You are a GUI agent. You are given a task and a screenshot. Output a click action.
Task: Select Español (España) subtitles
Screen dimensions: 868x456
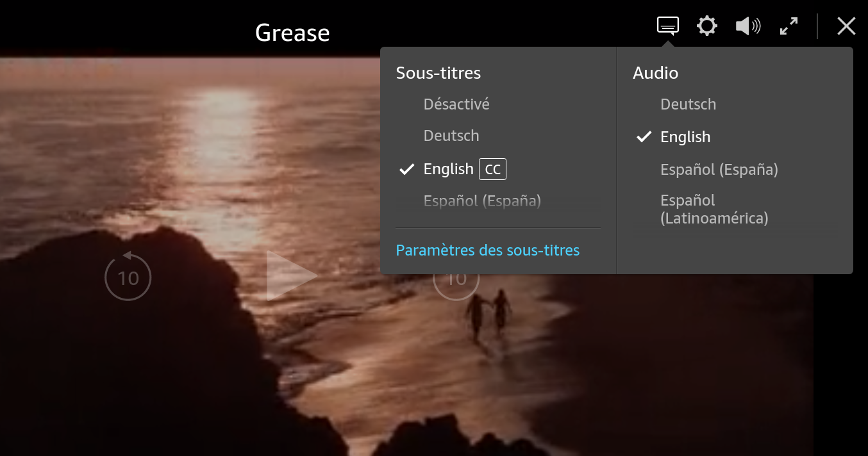(x=482, y=201)
